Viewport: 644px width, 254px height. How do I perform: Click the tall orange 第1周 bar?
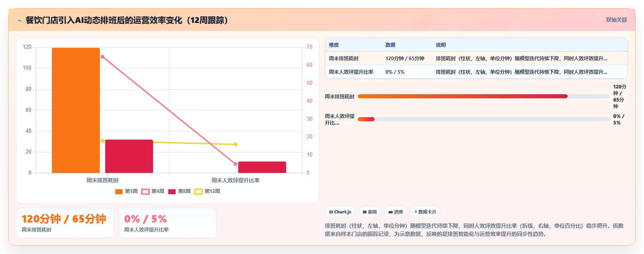click(76, 110)
